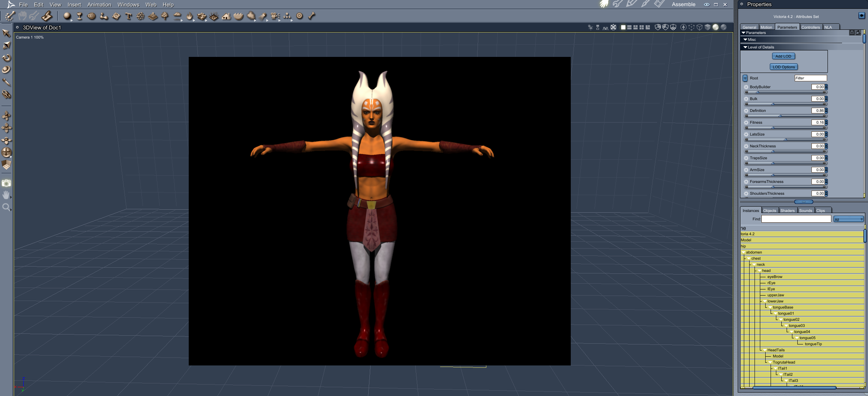Collapse the chest tree node

pyautogui.click(x=749, y=259)
